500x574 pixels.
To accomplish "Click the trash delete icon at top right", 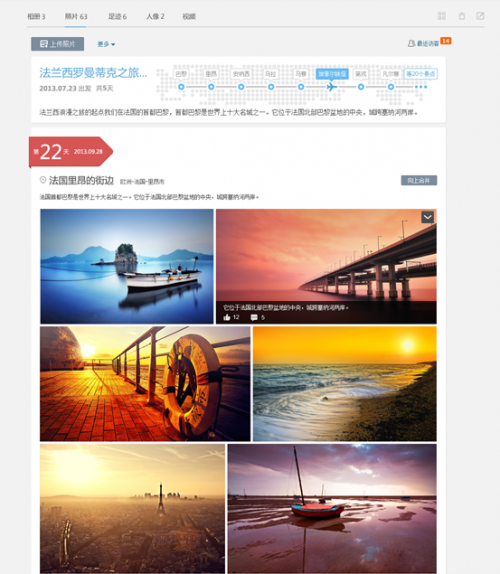I will coord(462,16).
